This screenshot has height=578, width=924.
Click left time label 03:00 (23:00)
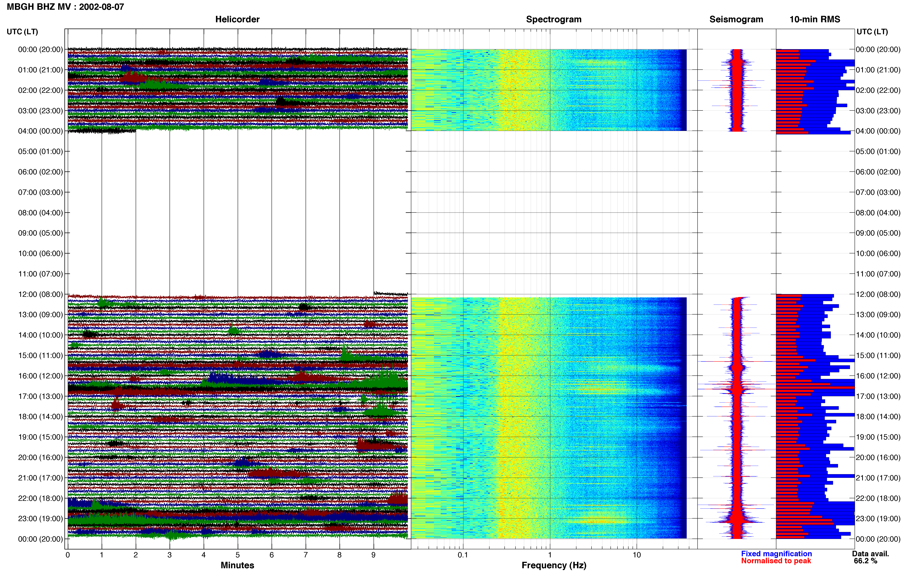click(41, 111)
